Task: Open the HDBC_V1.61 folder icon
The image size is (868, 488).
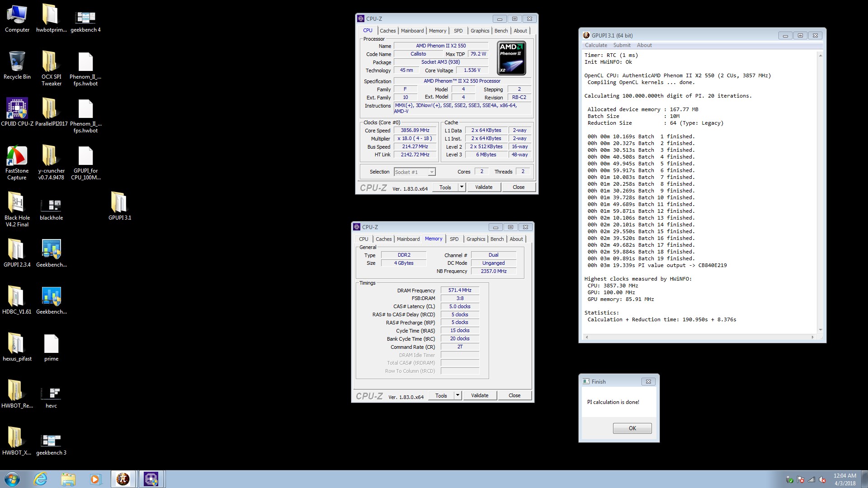Action: (17, 300)
